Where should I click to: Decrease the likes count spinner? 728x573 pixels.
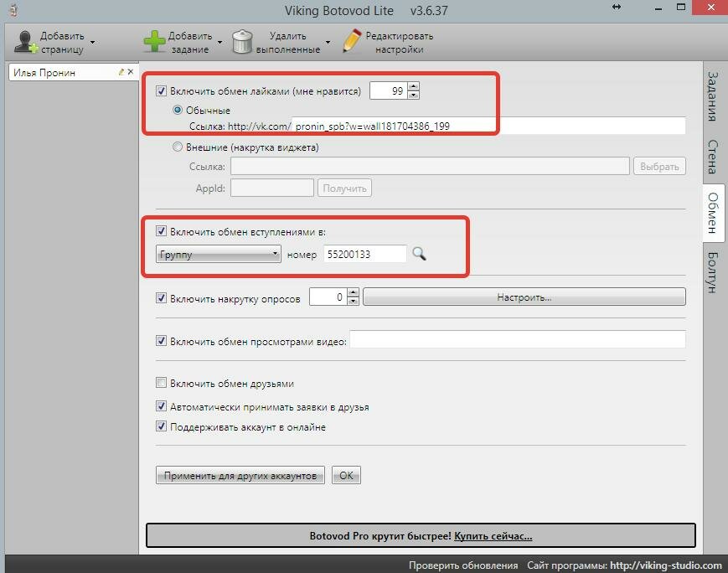tap(413, 95)
